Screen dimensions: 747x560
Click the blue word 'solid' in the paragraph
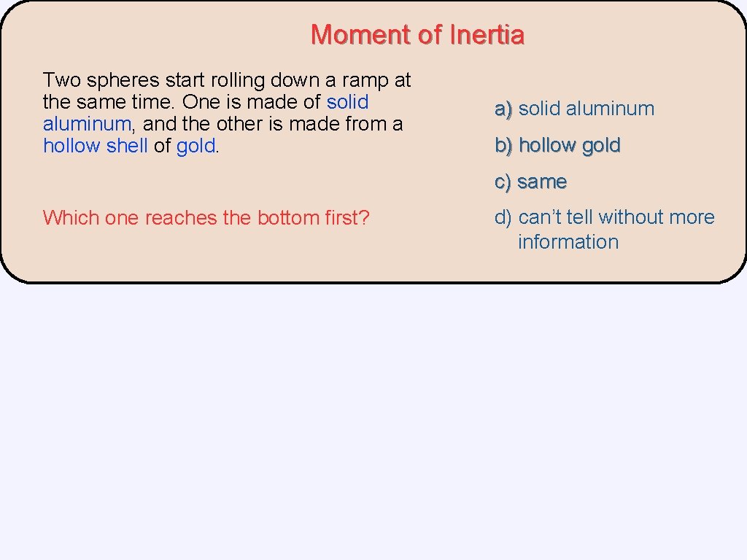[348, 101]
